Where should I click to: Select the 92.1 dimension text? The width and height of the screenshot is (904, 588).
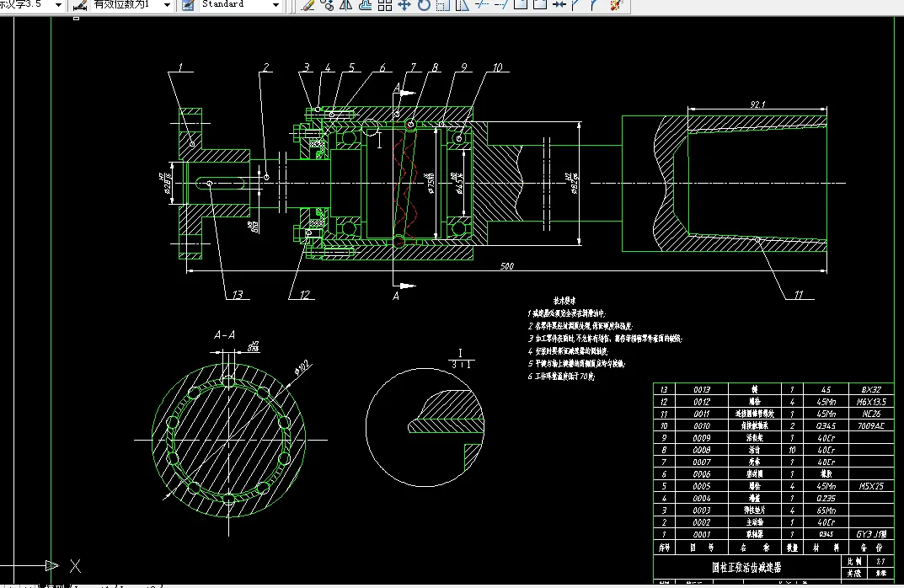pyautogui.click(x=757, y=104)
